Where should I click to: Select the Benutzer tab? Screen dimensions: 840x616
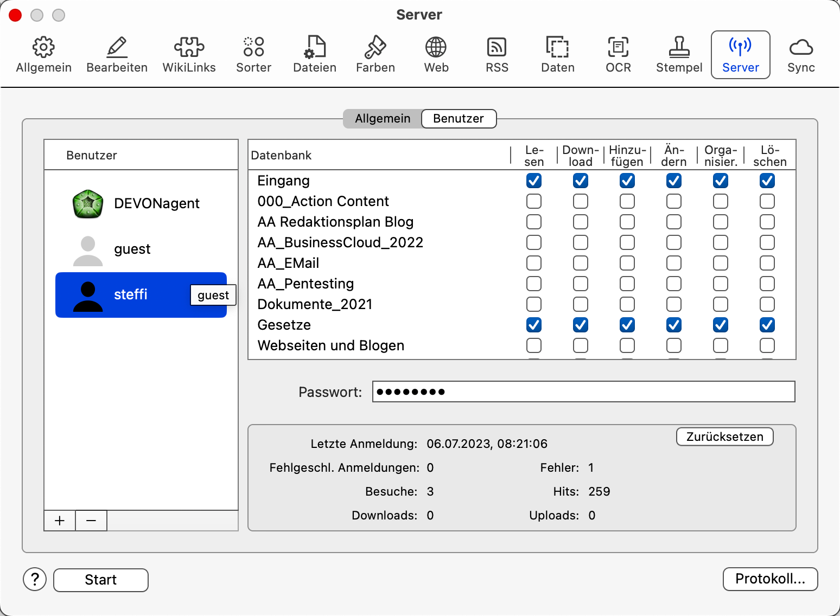coord(459,119)
